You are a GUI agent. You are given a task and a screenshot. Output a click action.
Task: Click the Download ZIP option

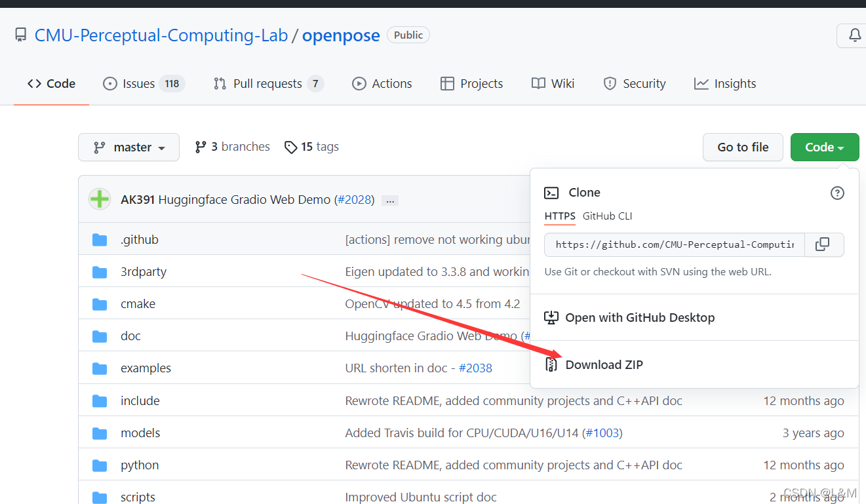tap(604, 364)
